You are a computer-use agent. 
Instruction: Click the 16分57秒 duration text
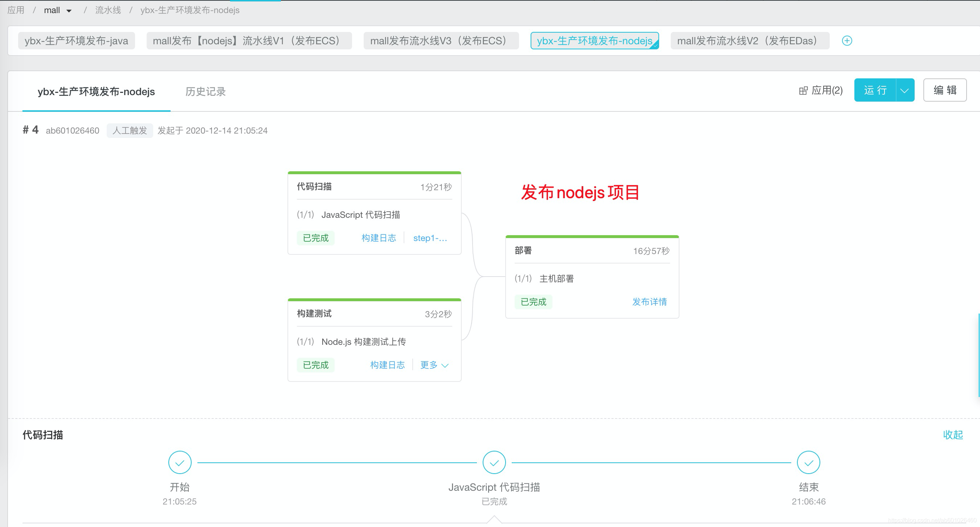(651, 251)
